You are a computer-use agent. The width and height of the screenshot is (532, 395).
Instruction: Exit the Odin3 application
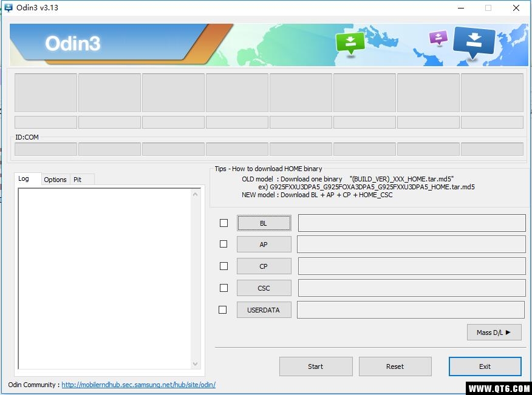point(485,366)
